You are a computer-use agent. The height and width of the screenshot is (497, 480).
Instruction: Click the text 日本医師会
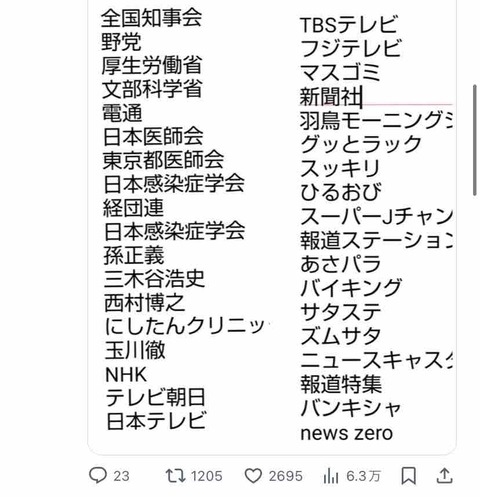point(153,136)
